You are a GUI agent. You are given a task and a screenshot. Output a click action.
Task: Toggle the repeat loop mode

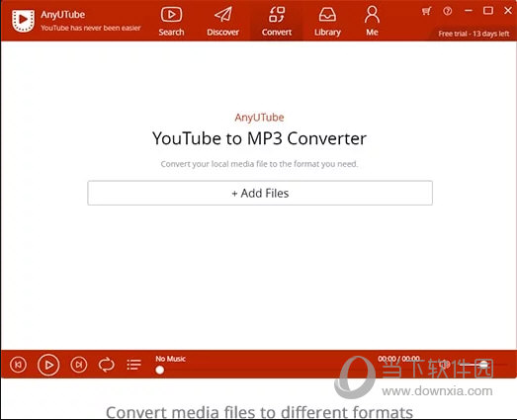[x=107, y=365]
